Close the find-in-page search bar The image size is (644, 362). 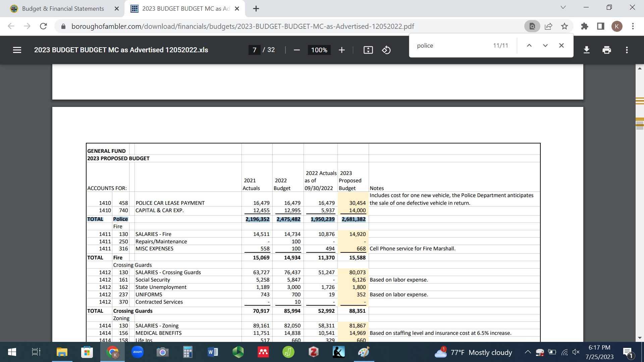coord(561,46)
